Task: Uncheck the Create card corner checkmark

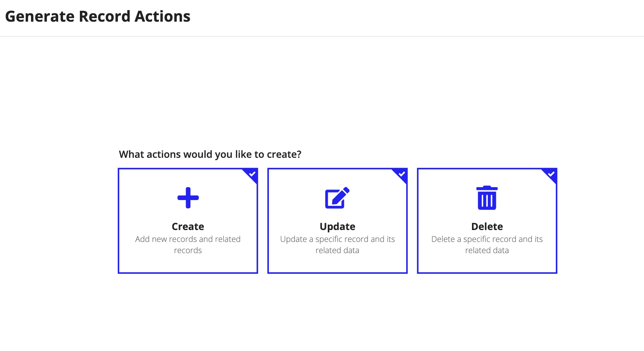Action: (252, 174)
